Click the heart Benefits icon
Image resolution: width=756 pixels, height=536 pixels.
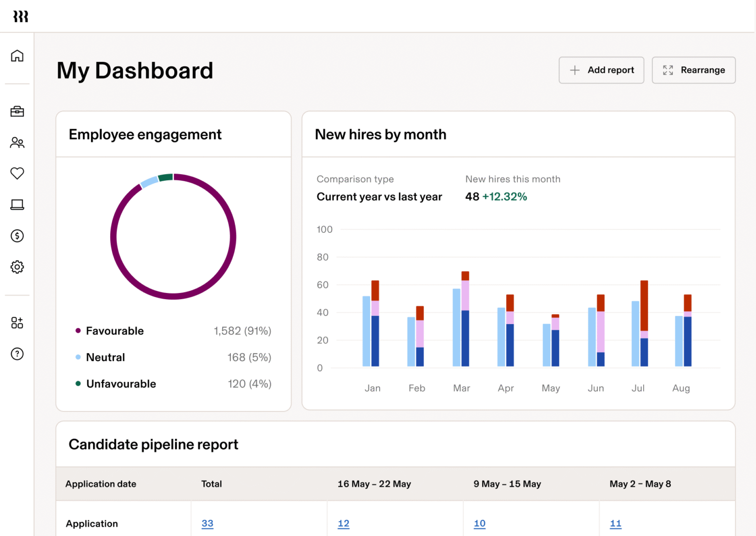coord(17,174)
